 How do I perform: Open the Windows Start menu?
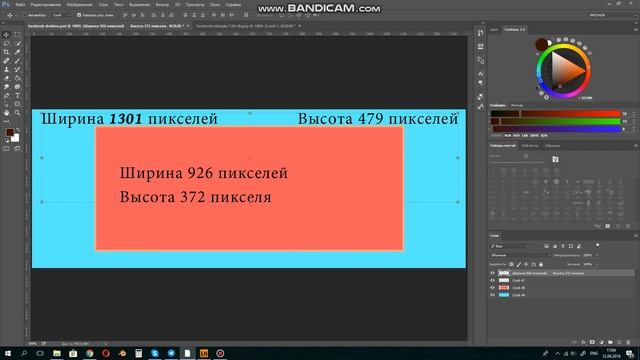pos(8,353)
